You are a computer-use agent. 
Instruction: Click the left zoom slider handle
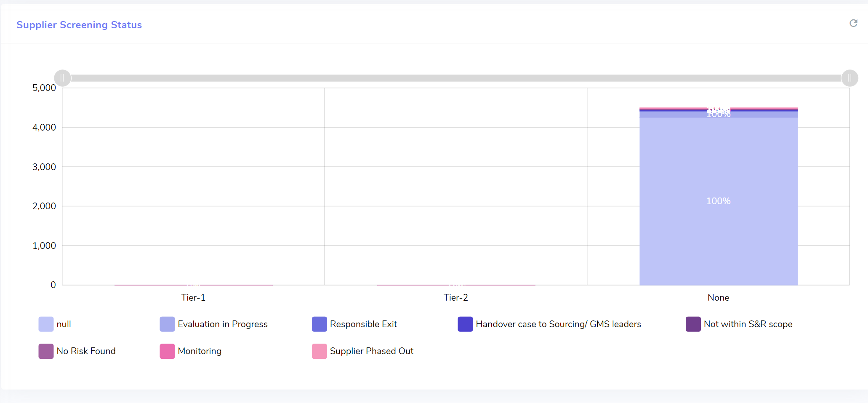point(63,78)
